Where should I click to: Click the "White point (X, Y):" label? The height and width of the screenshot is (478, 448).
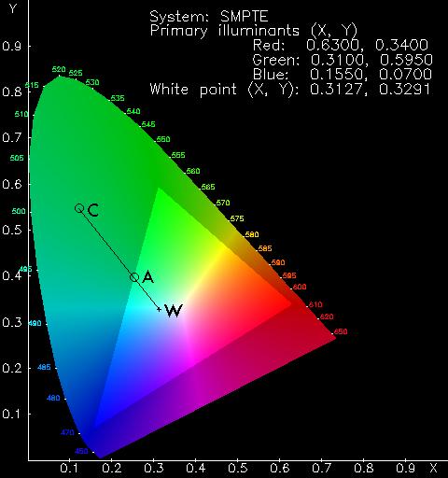point(224,90)
